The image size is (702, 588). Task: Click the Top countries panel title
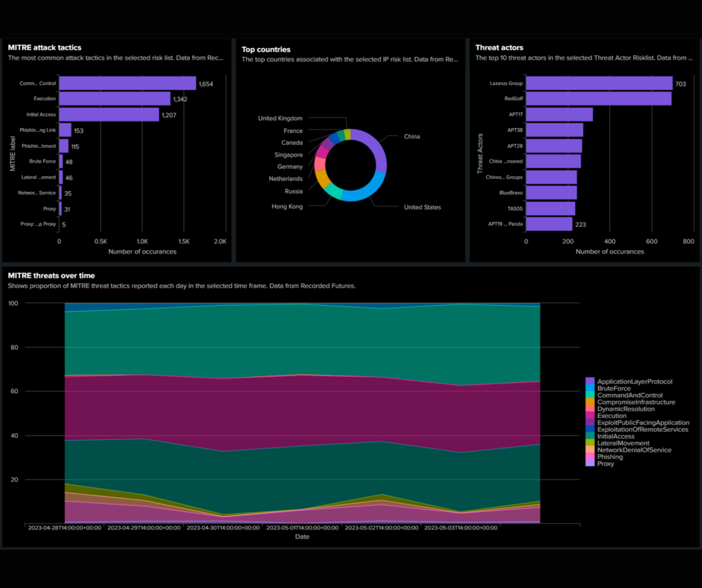[265, 49]
